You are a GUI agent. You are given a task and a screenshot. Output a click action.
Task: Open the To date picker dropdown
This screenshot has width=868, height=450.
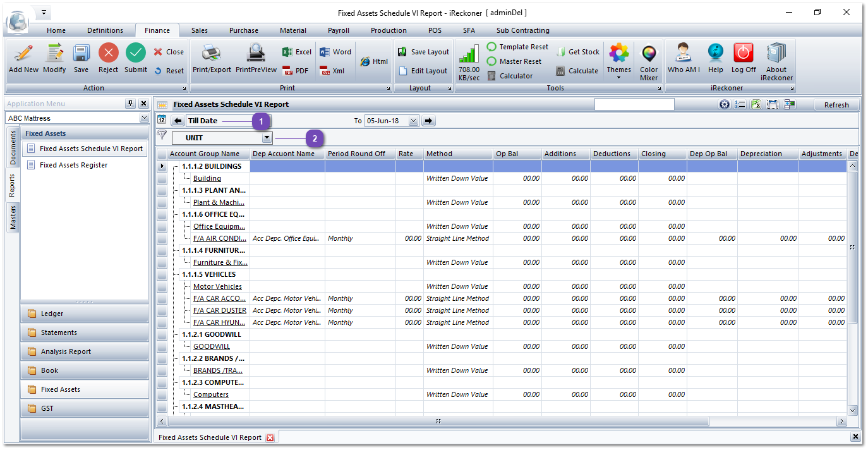coord(414,120)
